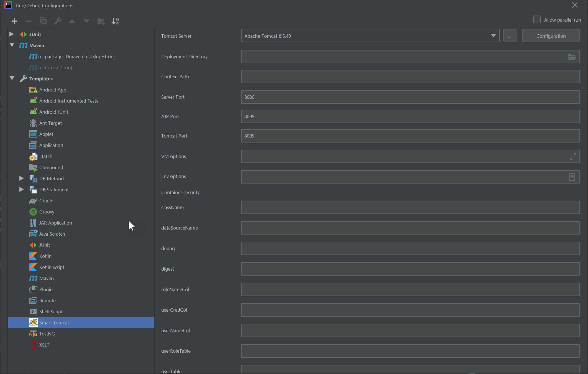Image resolution: width=588 pixels, height=374 pixels.
Task: Click the userCredCol input field
Action: click(410, 310)
